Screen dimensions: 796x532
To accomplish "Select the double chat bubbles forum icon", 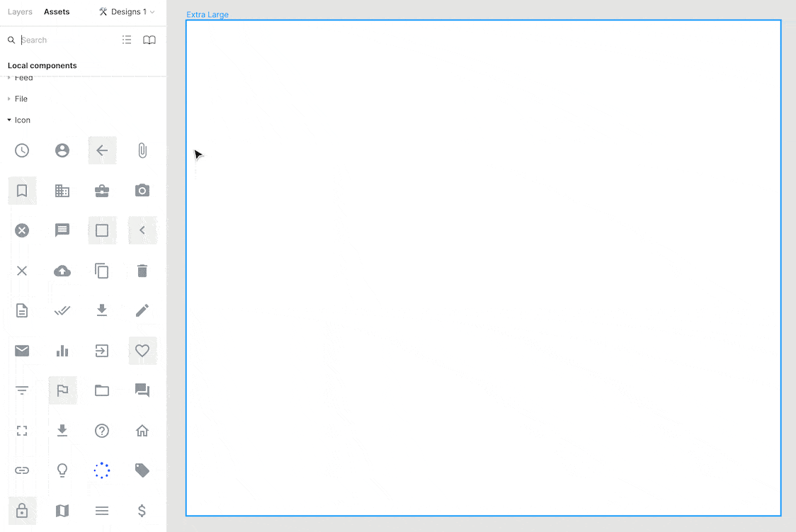I will tap(142, 390).
